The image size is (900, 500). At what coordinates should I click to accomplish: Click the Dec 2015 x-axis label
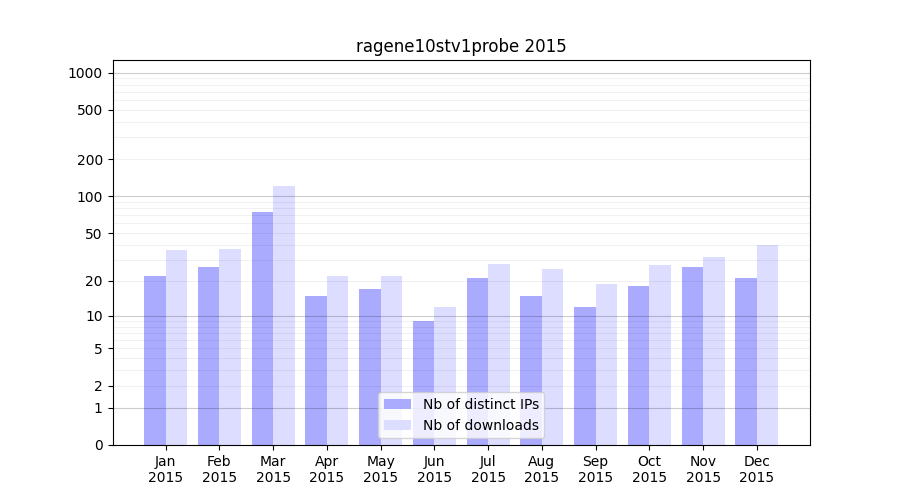point(757,469)
